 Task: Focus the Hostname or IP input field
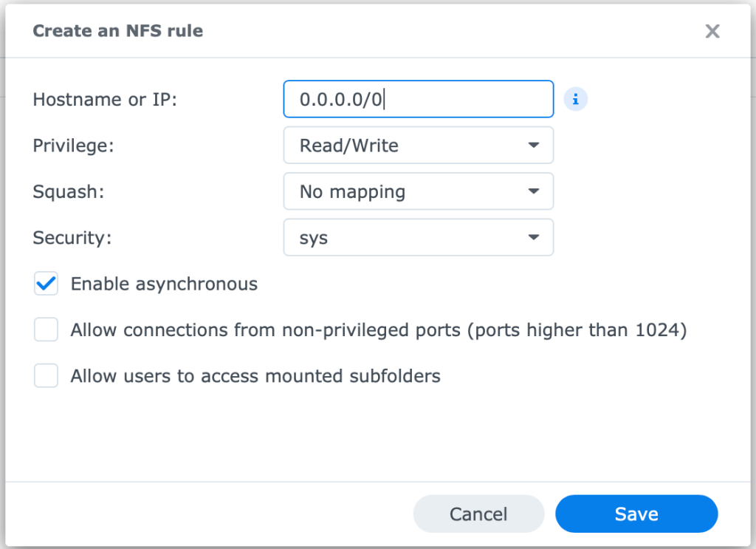[x=418, y=99]
